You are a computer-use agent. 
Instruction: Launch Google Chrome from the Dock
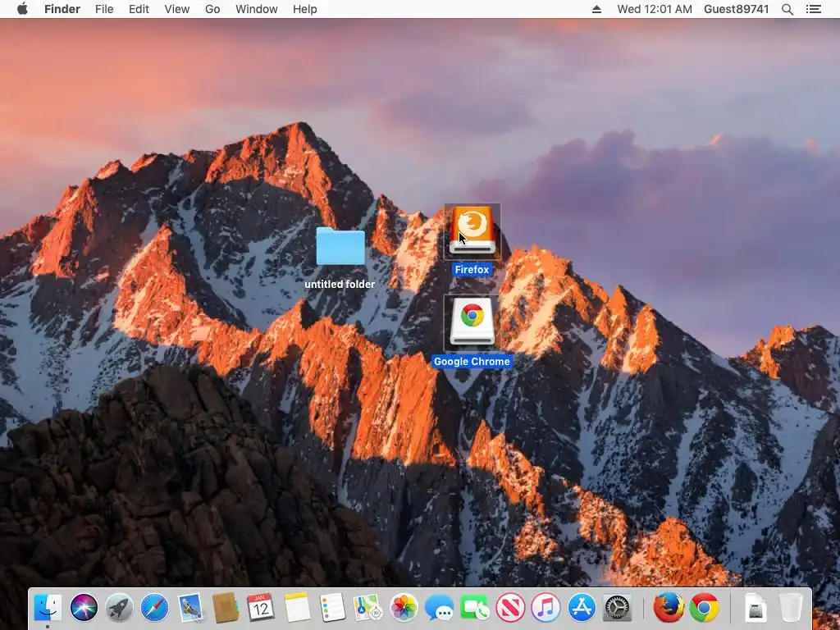[704, 608]
